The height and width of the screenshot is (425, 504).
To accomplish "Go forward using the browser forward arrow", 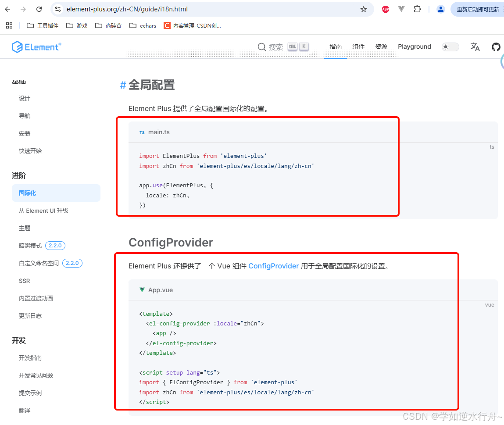I will [x=23, y=9].
